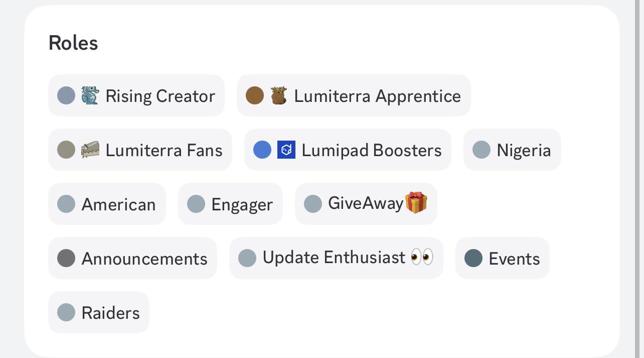Click the eyes emoji on Update Enthusiast
The height and width of the screenshot is (358, 644).
tap(421, 258)
